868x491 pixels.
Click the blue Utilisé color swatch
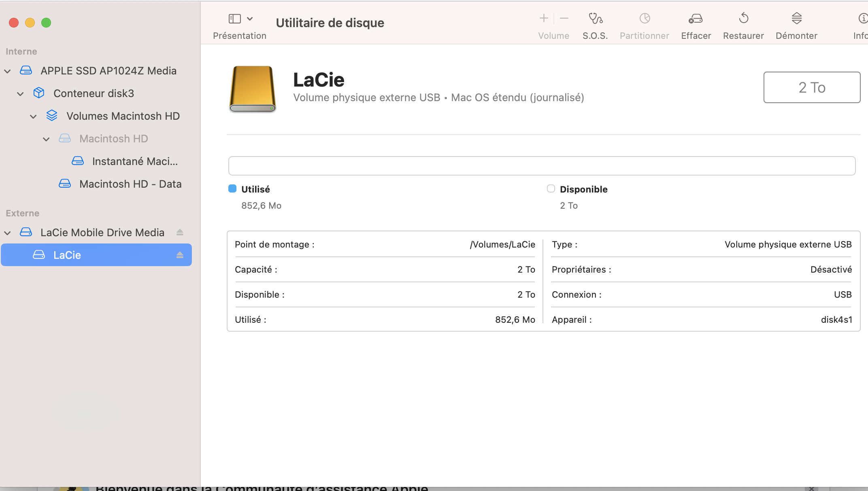[x=232, y=189]
